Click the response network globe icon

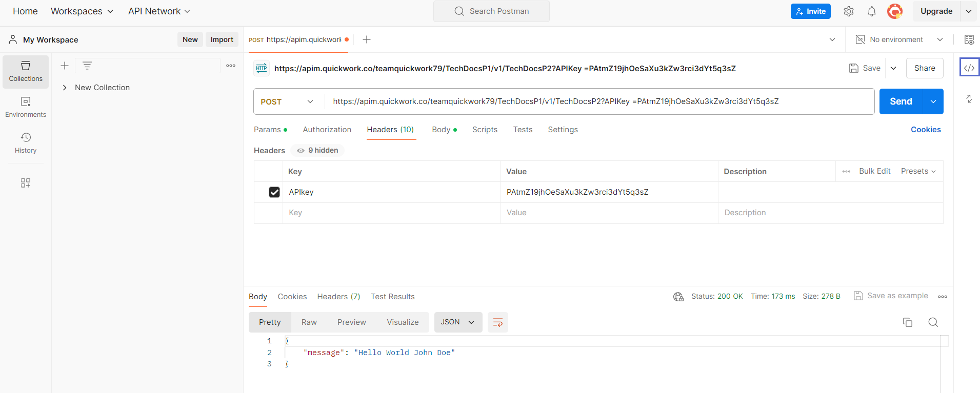point(678,297)
